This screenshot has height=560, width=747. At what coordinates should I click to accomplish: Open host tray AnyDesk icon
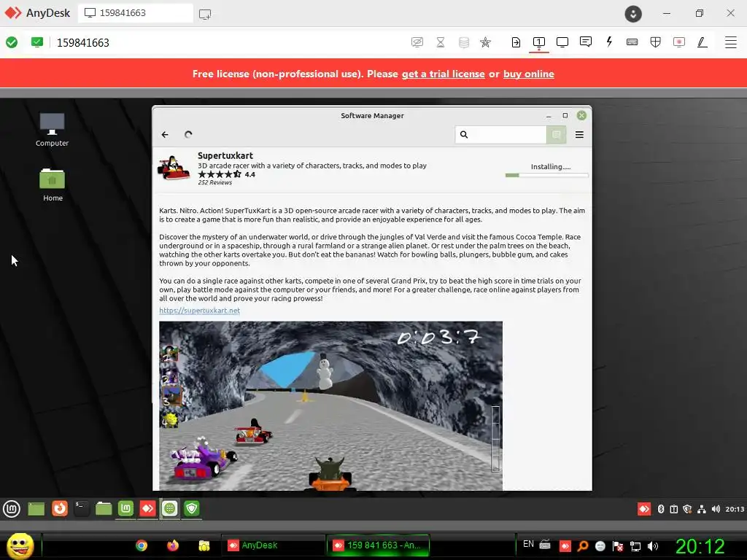[565, 545]
